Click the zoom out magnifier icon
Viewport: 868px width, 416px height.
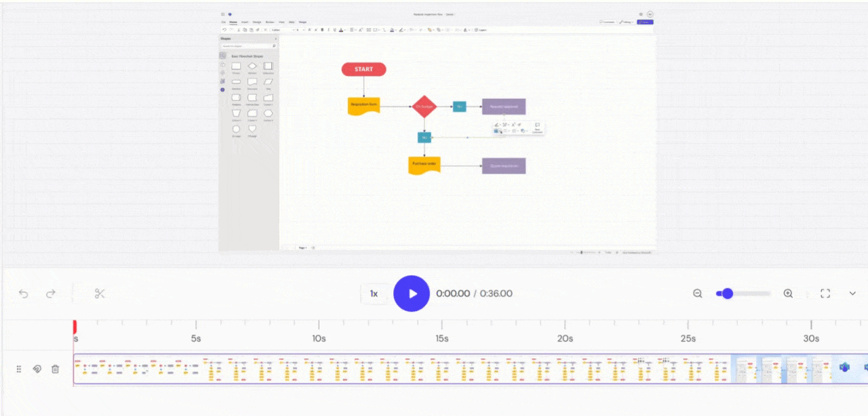coord(697,293)
